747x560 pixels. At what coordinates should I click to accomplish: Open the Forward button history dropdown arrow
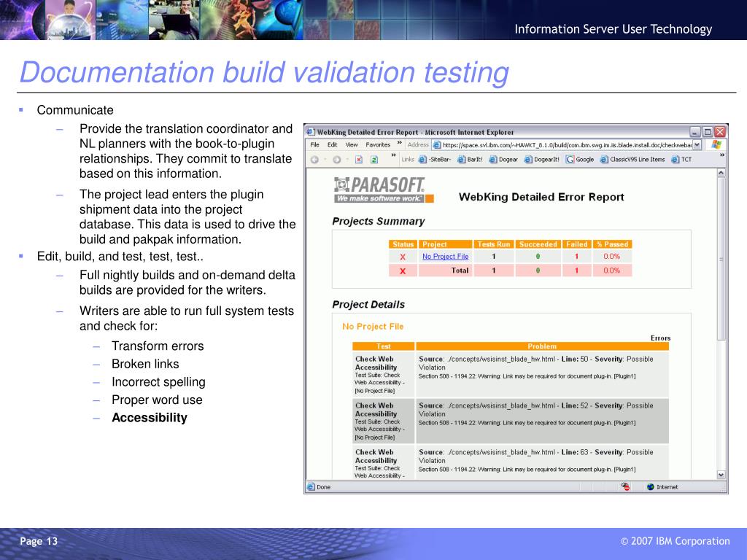pyautogui.click(x=347, y=160)
